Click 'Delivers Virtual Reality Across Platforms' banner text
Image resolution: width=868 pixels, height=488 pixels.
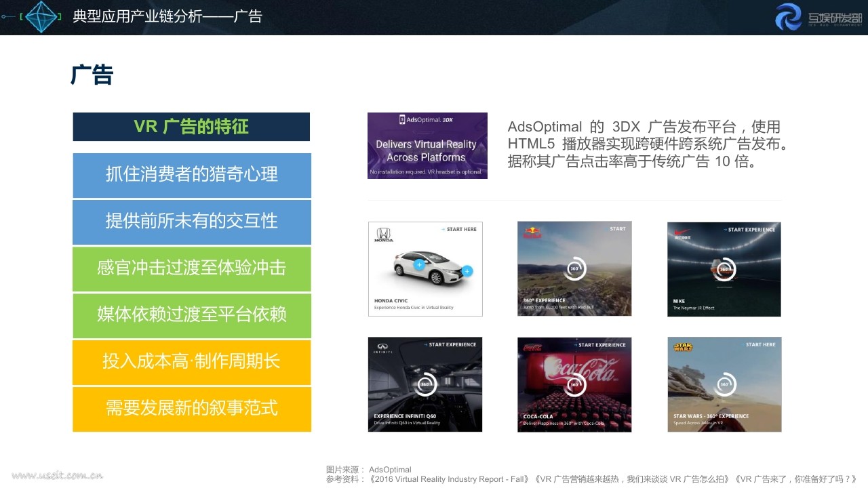coord(426,150)
